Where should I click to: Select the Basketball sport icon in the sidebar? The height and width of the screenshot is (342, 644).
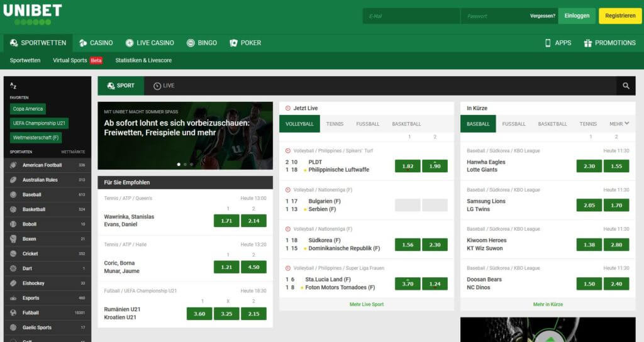[x=13, y=209]
